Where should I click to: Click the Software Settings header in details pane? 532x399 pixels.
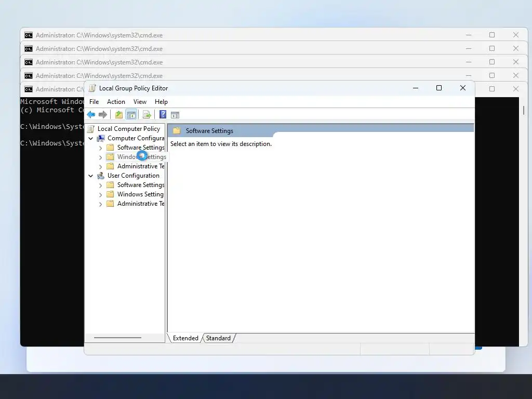coord(209,131)
